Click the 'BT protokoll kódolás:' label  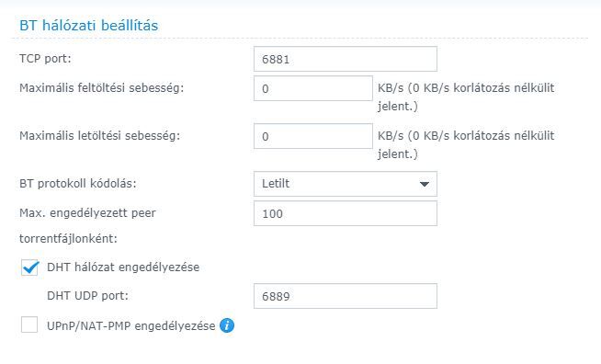[x=78, y=183]
